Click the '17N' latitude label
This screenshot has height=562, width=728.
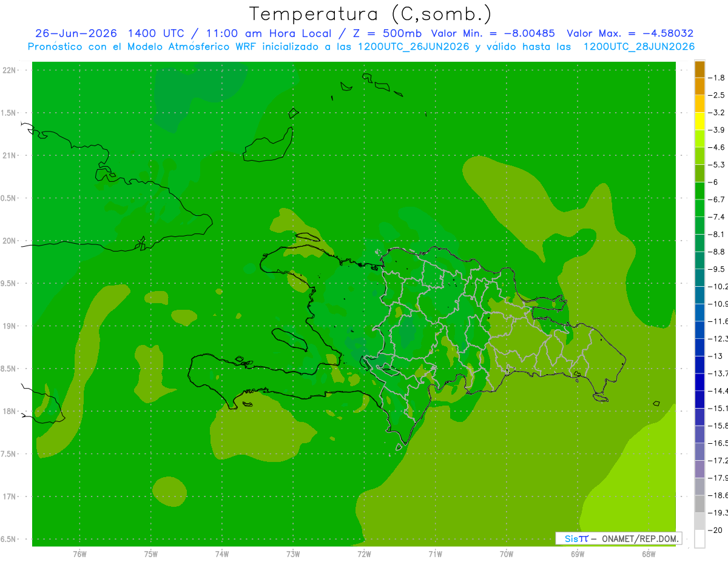(10, 497)
